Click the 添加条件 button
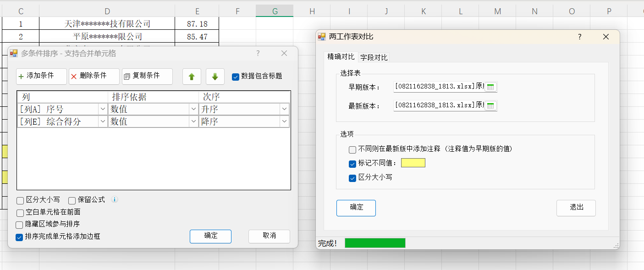644x270 pixels. click(41, 77)
